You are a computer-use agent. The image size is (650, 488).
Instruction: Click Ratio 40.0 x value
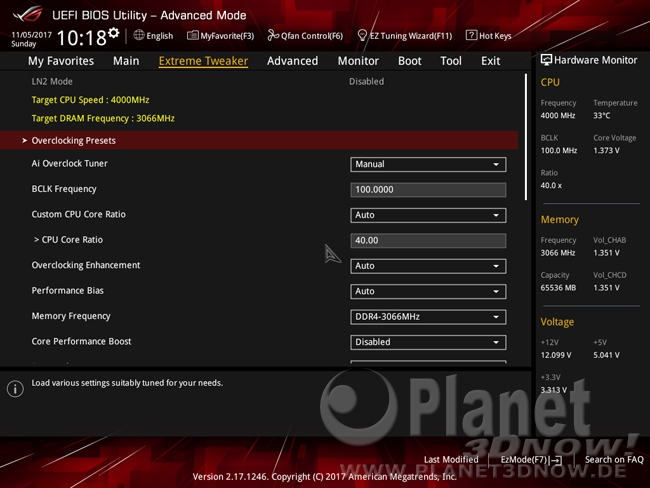pyautogui.click(x=551, y=186)
